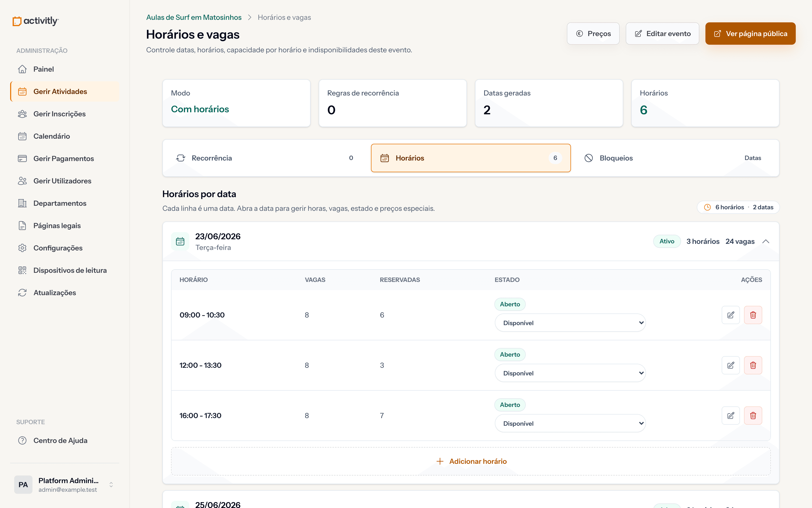The image size is (812, 508).
Task: Click the Aberto badge for 09:00 - 10:30
Action: tap(510, 304)
